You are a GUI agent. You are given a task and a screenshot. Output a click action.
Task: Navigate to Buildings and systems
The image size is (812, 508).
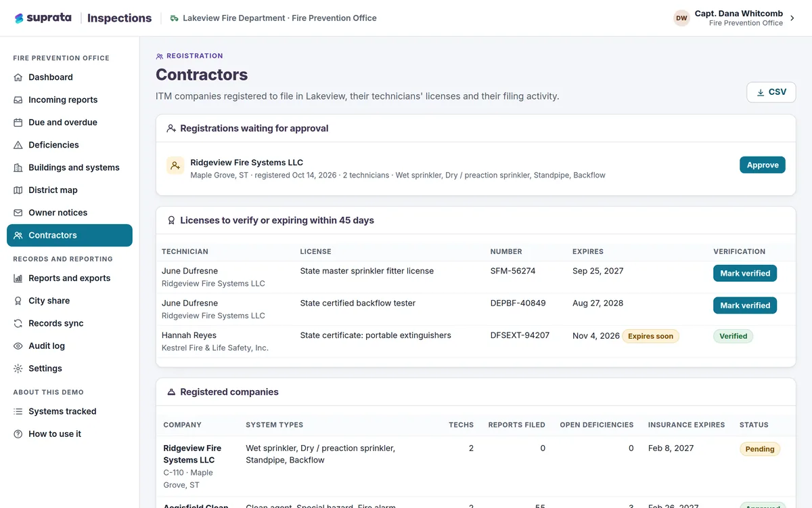70,167
